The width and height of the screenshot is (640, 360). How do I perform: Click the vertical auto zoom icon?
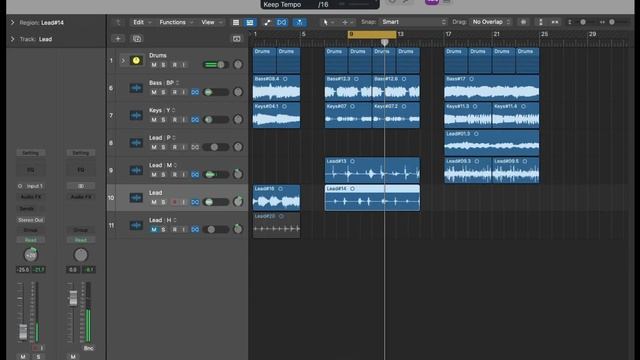541,22
